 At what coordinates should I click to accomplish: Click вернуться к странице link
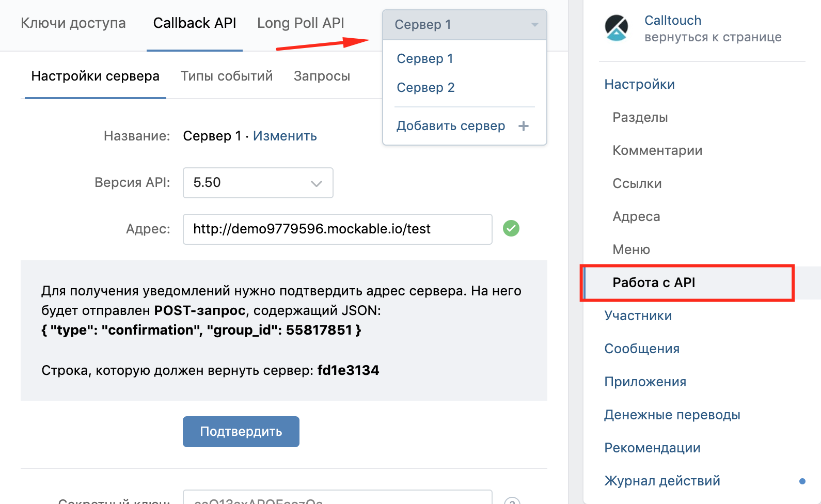[713, 37]
